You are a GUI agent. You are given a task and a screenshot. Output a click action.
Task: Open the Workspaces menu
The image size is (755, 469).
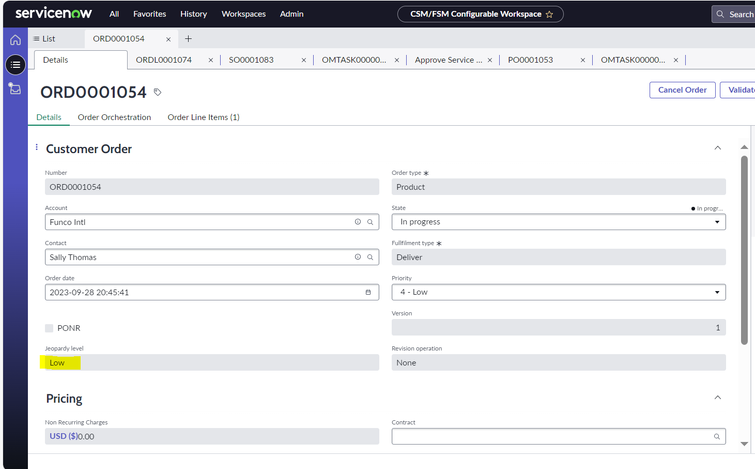[244, 14]
